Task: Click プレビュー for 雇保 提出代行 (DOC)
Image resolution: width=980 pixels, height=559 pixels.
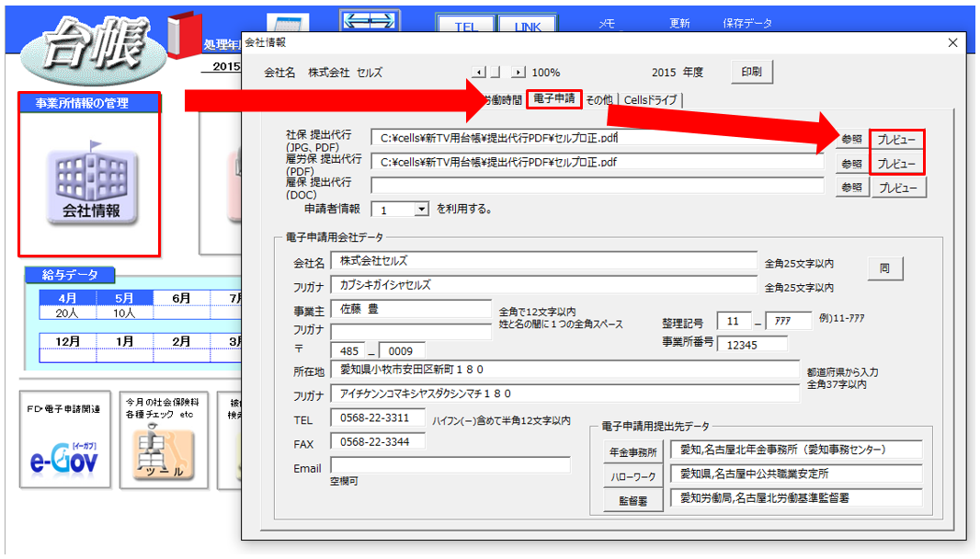Action: [899, 188]
